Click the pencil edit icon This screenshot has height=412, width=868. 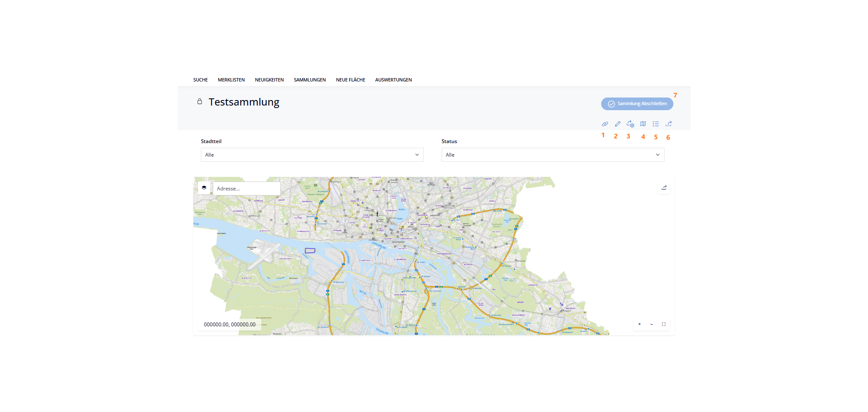(x=618, y=124)
